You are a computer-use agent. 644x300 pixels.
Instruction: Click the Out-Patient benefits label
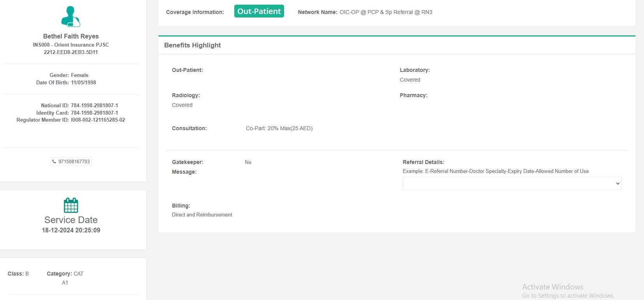point(188,70)
